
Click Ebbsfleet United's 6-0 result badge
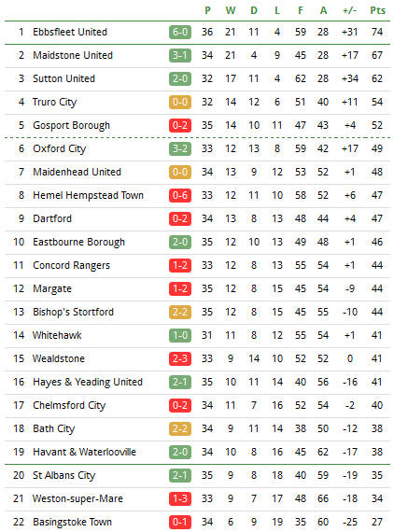(180, 32)
